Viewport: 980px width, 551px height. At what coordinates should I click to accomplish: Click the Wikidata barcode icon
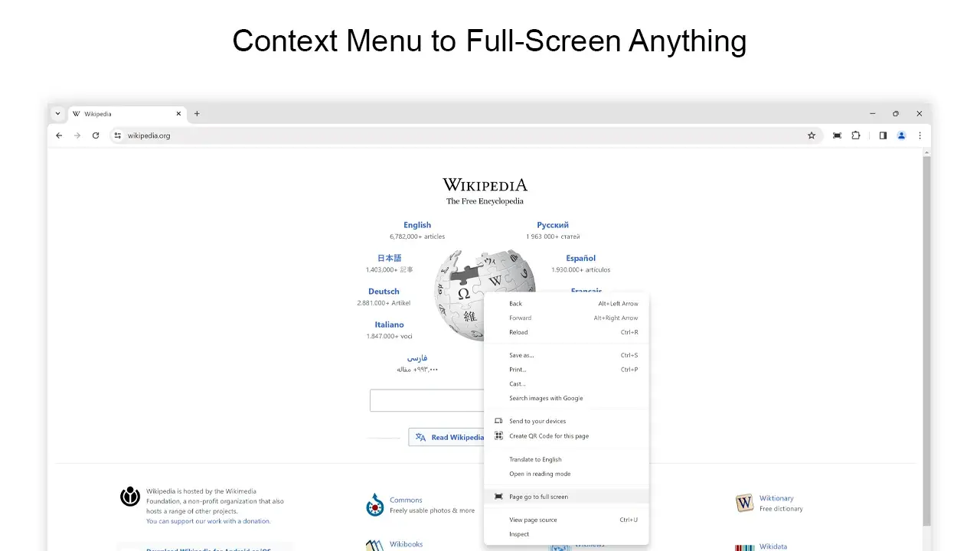pos(745,548)
